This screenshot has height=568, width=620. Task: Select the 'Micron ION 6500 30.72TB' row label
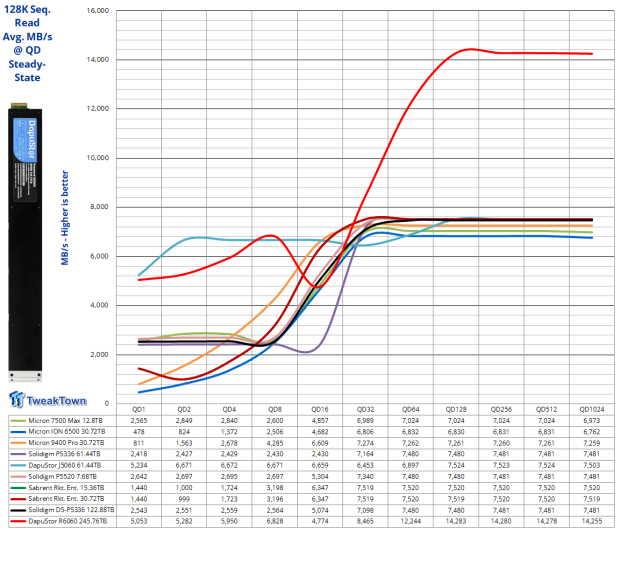click(x=67, y=432)
